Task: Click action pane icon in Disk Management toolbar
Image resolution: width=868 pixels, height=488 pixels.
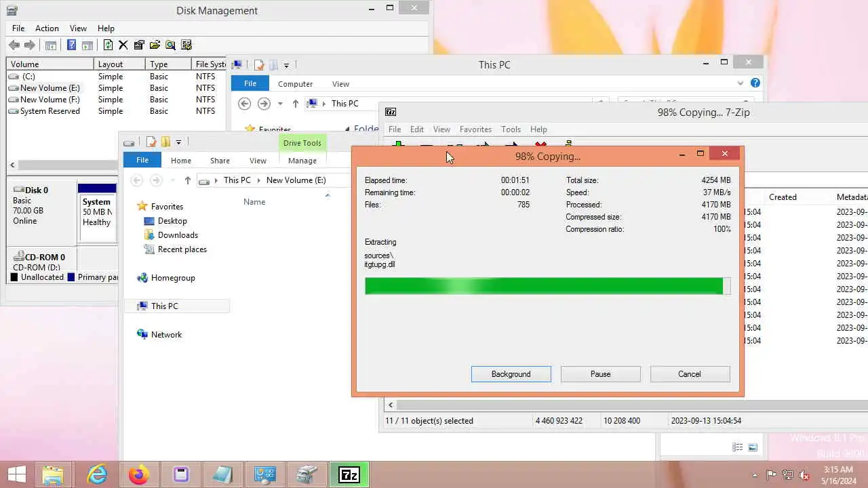Action: coord(87,45)
